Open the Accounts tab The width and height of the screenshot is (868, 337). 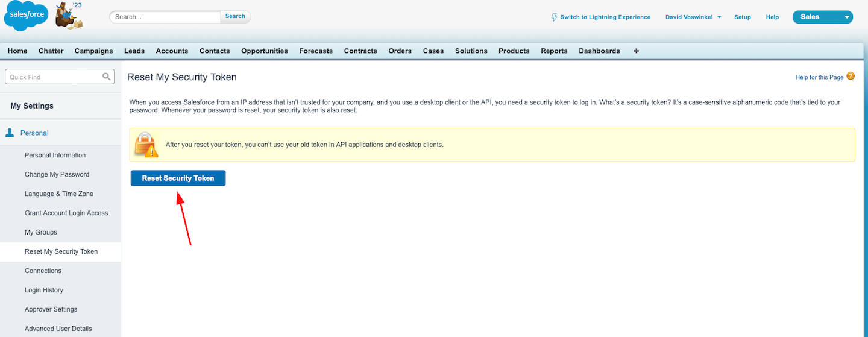tap(172, 51)
